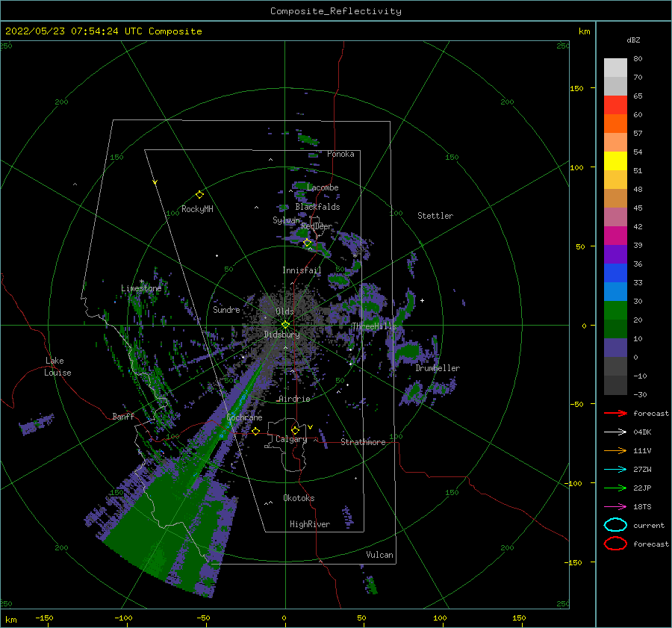Click the red forecast ellipse legend icon
The height and width of the screenshot is (628, 672).
click(615, 544)
